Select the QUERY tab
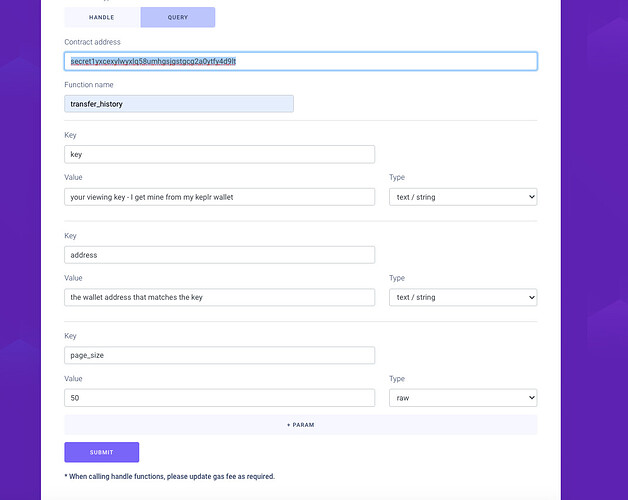The width and height of the screenshot is (628, 500). pyautogui.click(x=178, y=17)
